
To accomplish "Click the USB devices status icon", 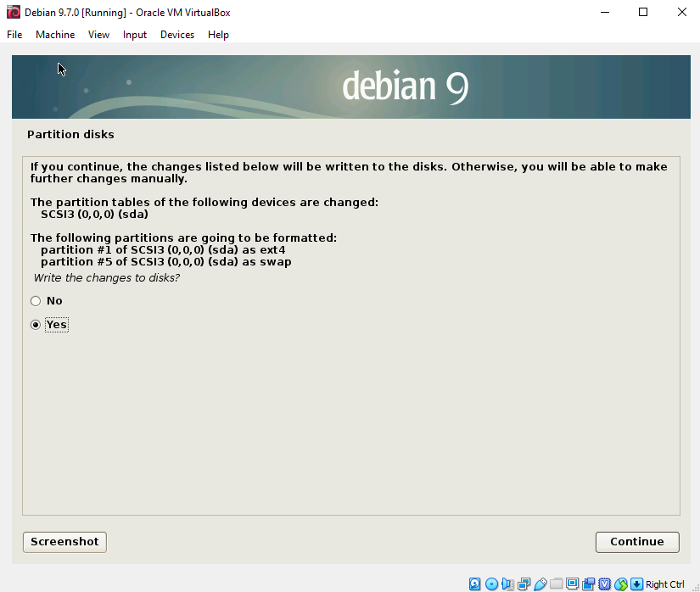I will [x=540, y=584].
